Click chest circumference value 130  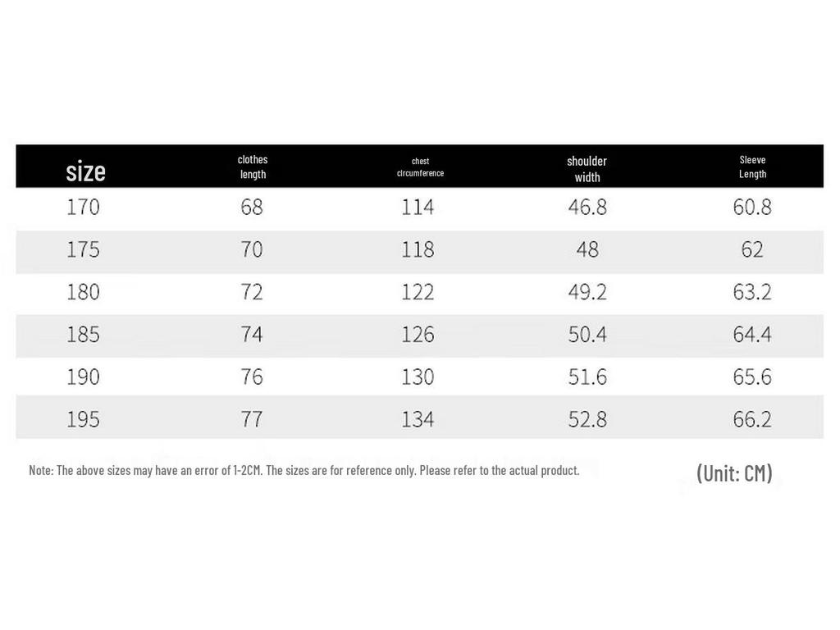click(x=418, y=377)
